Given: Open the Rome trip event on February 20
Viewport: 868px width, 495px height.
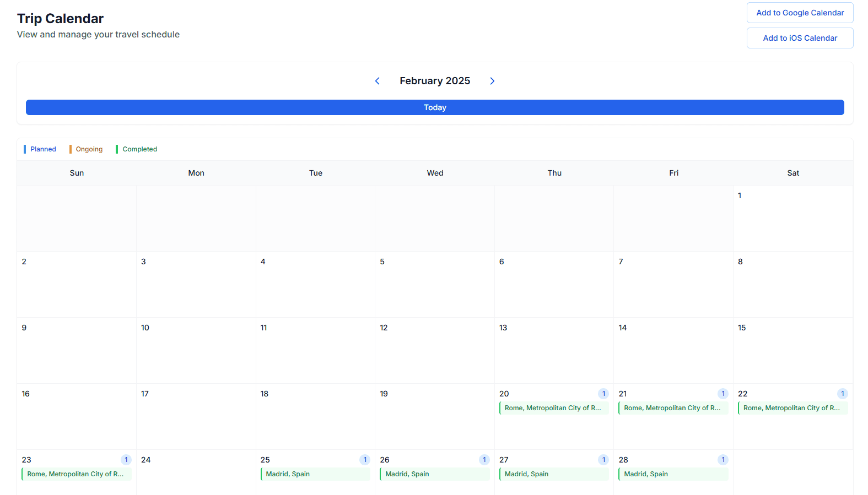Looking at the screenshot, I should [x=554, y=408].
